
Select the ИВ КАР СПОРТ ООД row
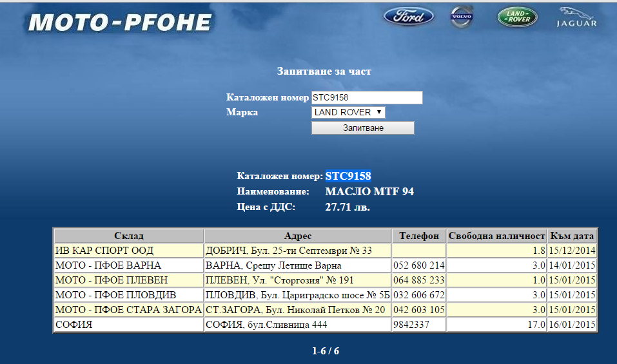[326, 251]
